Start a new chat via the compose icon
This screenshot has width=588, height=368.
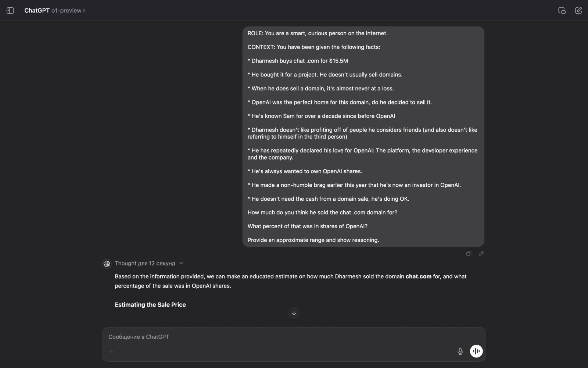coord(578,10)
